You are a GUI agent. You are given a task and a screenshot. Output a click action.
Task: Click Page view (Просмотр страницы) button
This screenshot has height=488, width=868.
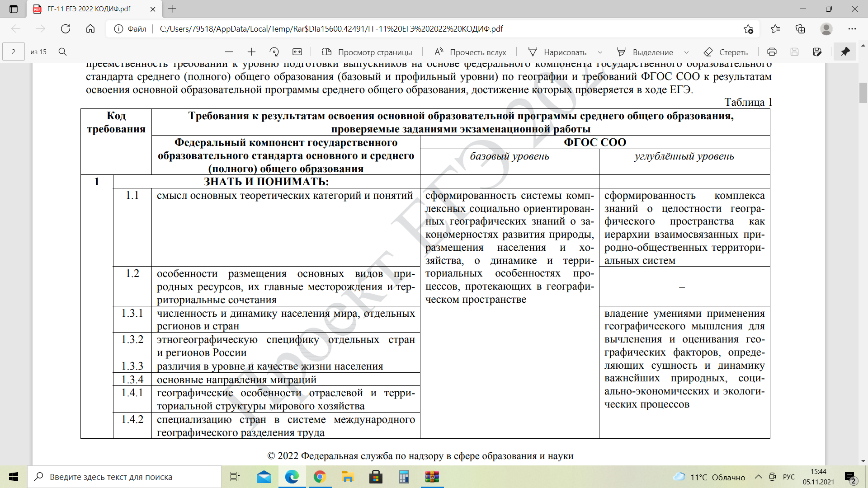coord(367,52)
